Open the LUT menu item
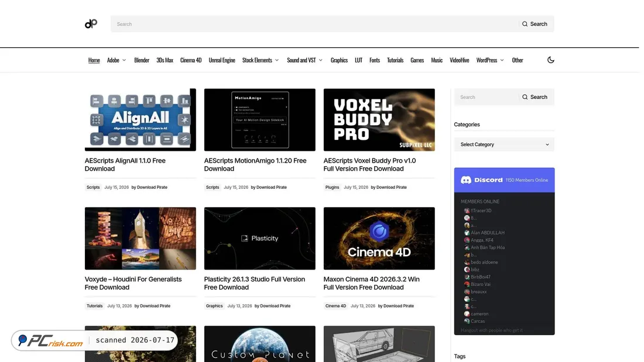 tap(358, 60)
